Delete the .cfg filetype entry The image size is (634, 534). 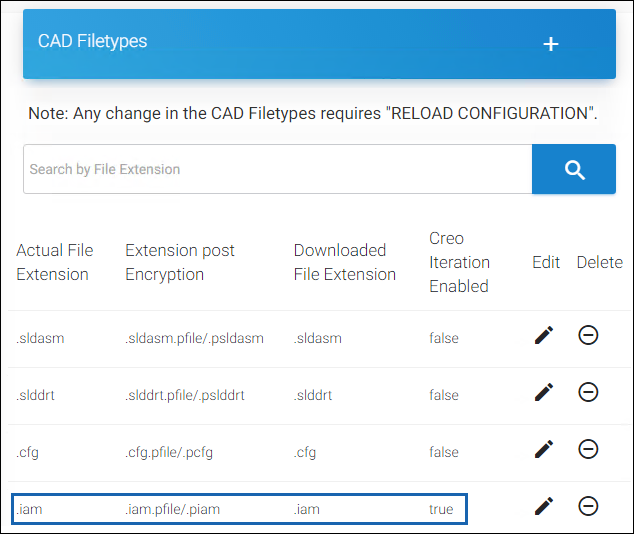click(x=589, y=450)
